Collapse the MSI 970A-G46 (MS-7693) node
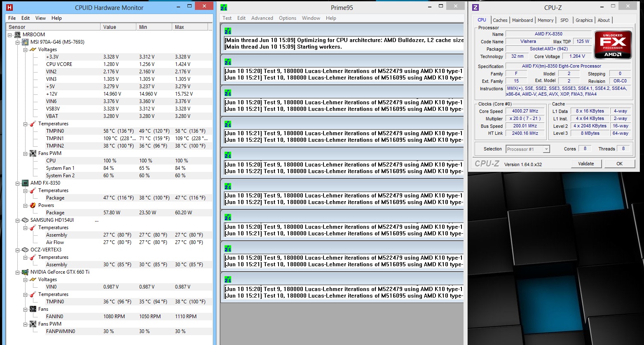The height and width of the screenshot is (345, 644). [x=18, y=42]
